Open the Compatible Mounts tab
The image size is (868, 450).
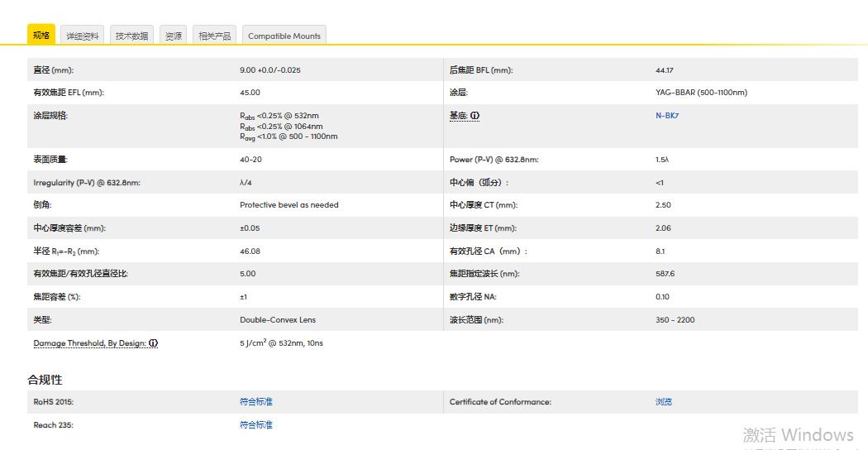coord(284,36)
